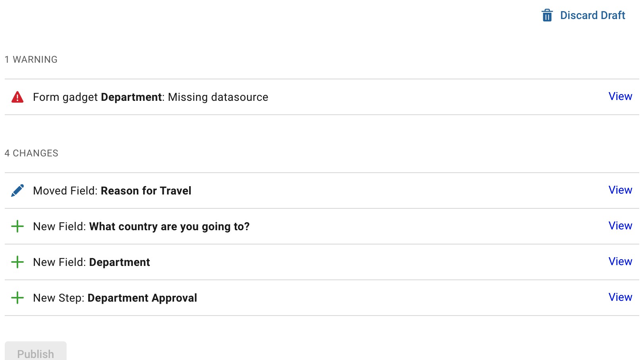This screenshot has height=360, width=644.
Task: Click the blue pencil icon for Moved Field
Action: tap(17, 191)
